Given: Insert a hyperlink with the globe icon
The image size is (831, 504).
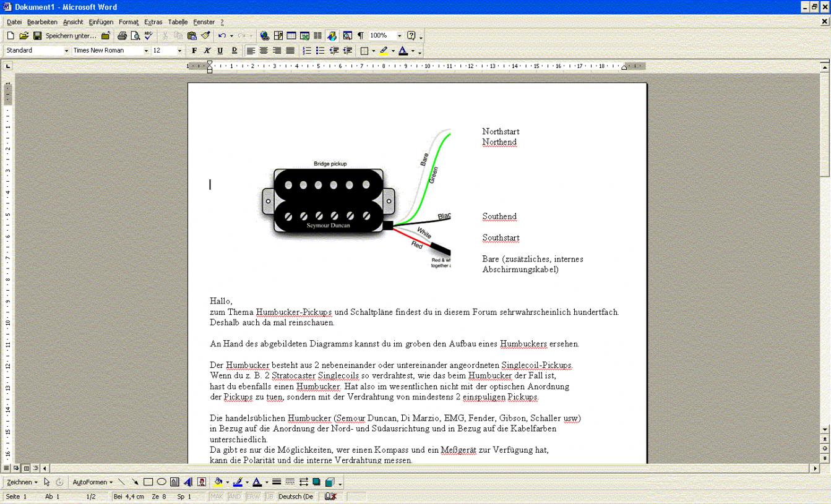Looking at the screenshot, I should pos(265,36).
